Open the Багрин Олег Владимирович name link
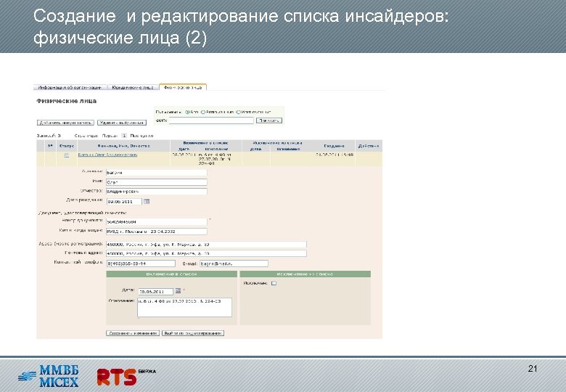Image resolution: width=566 pixels, height=392 pixels. pos(107,155)
